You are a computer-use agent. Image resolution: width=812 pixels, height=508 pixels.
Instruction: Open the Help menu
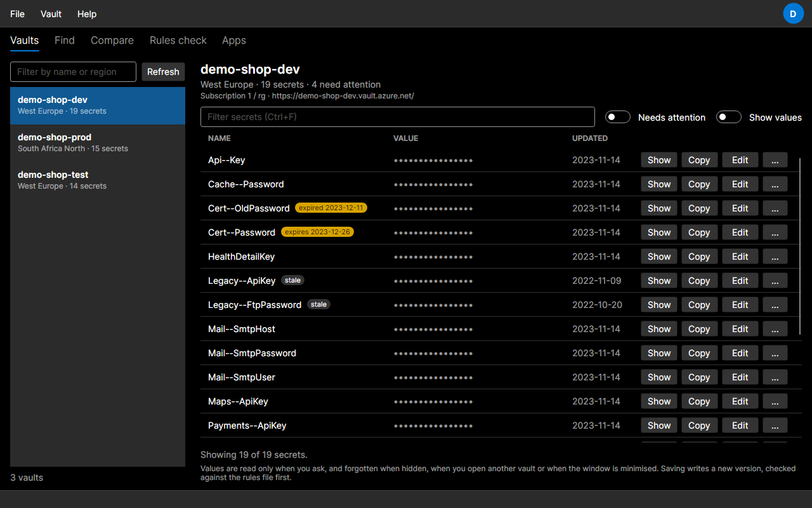click(87, 14)
